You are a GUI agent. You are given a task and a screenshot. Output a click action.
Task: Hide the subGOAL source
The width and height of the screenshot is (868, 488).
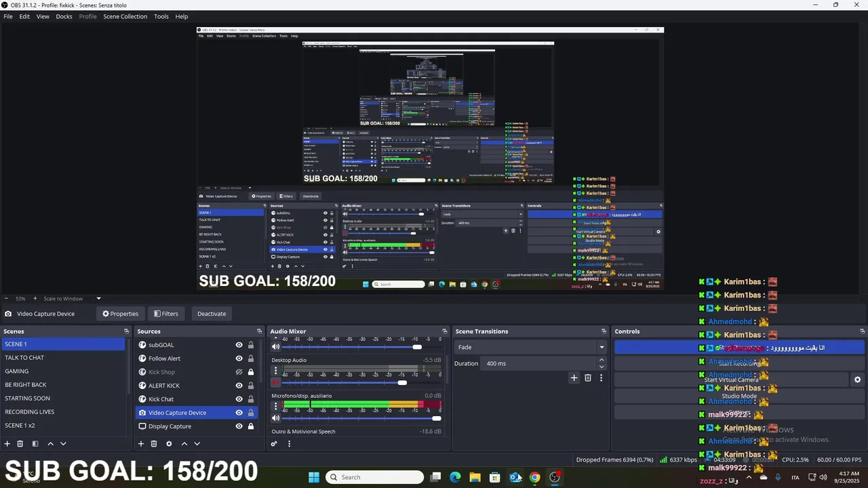pyautogui.click(x=239, y=345)
